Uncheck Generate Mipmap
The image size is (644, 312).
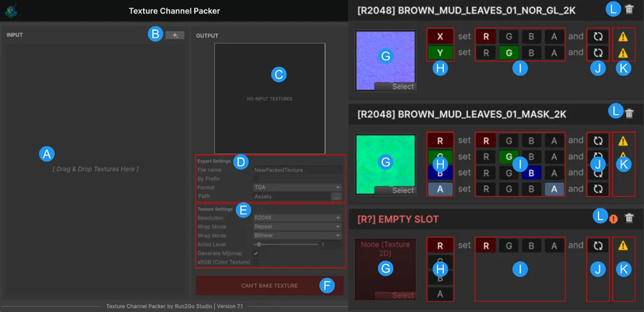(257, 253)
